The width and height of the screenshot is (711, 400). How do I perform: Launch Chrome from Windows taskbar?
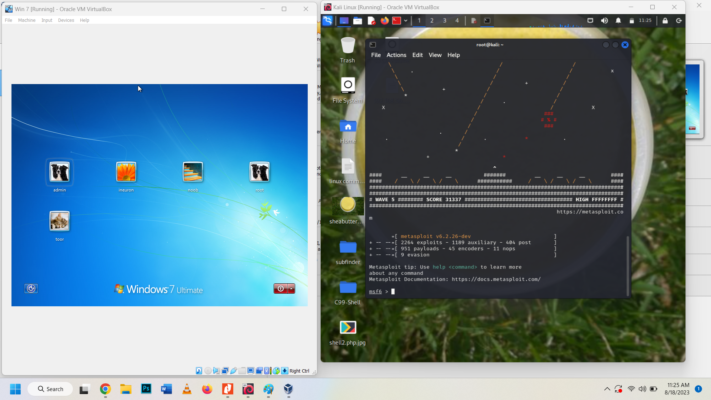105,389
